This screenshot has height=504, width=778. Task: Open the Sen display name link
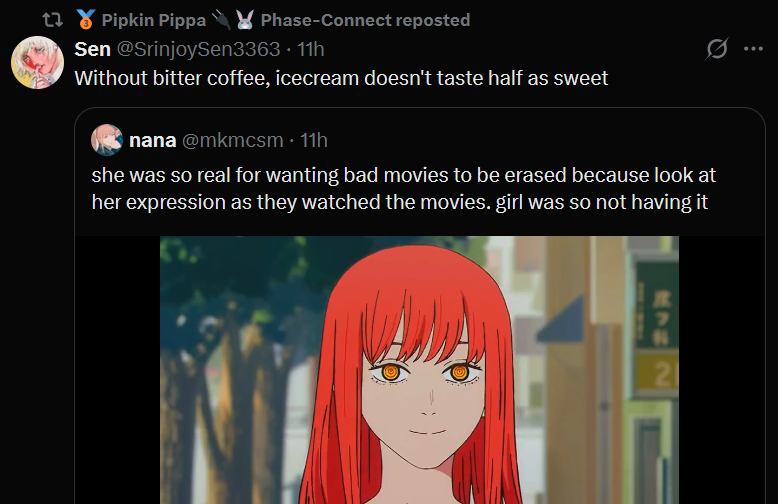(x=92, y=49)
